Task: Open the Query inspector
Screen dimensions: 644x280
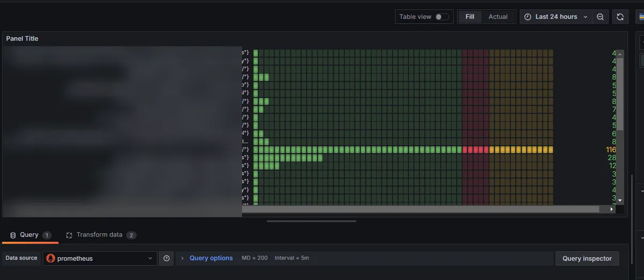Action: (587, 259)
